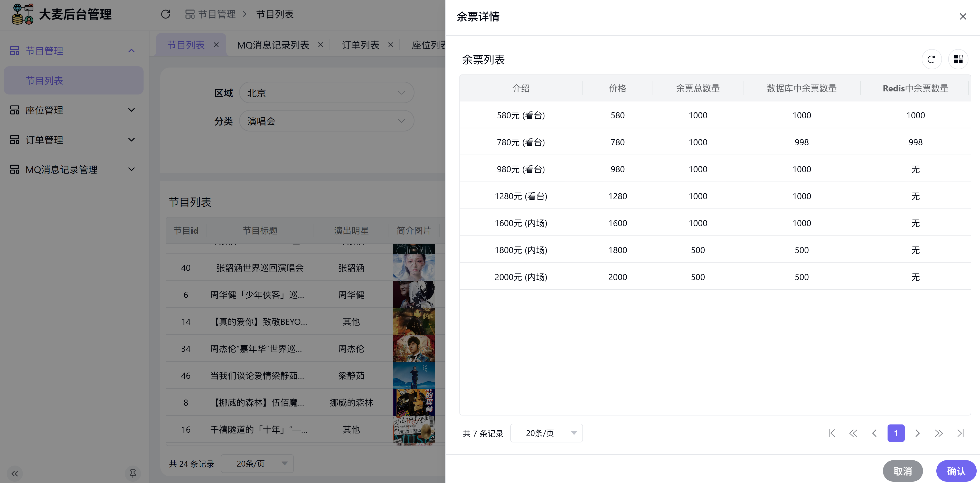Click the pin icon in sidebar footer
The height and width of the screenshot is (483, 980).
(x=133, y=473)
